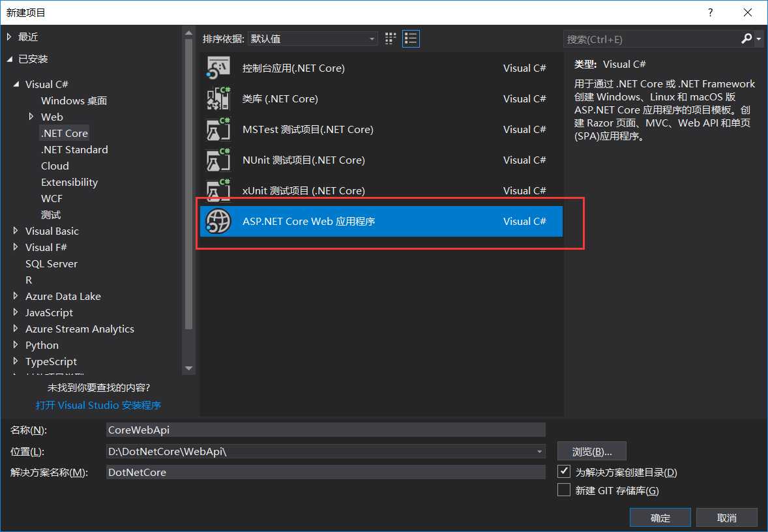768x532 pixels.
Task: Expand the Azure Stream Analytics node
Action: [x=16, y=328]
